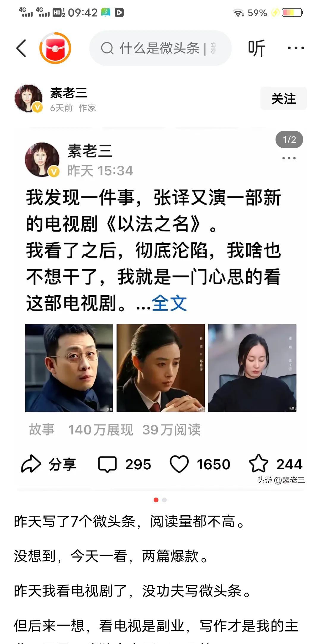Open the red envelope reward icon
This screenshot has width=321, height=644.
click(55, 48)
